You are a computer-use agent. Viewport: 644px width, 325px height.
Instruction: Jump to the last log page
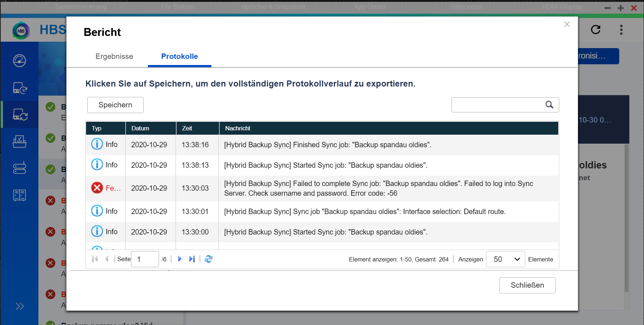click(192, 259)
